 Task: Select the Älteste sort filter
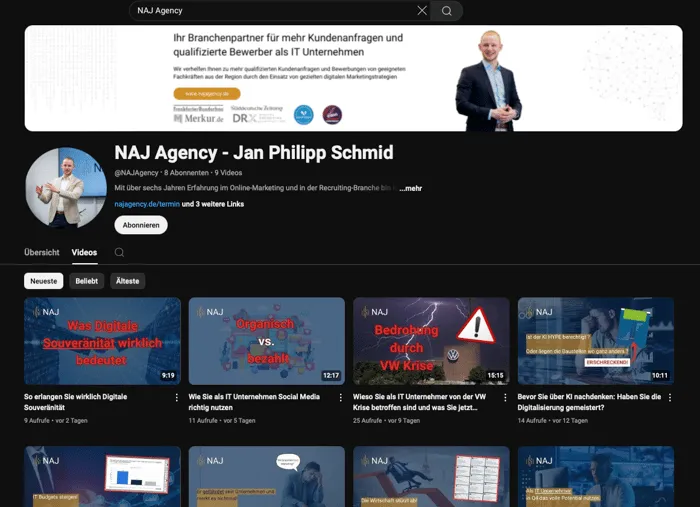click(x=128, y=281)
